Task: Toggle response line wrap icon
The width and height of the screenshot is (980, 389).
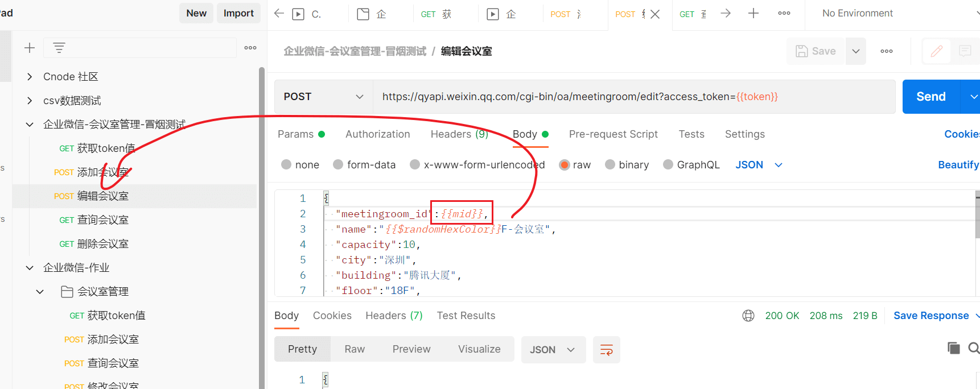Action: (607, 350)
